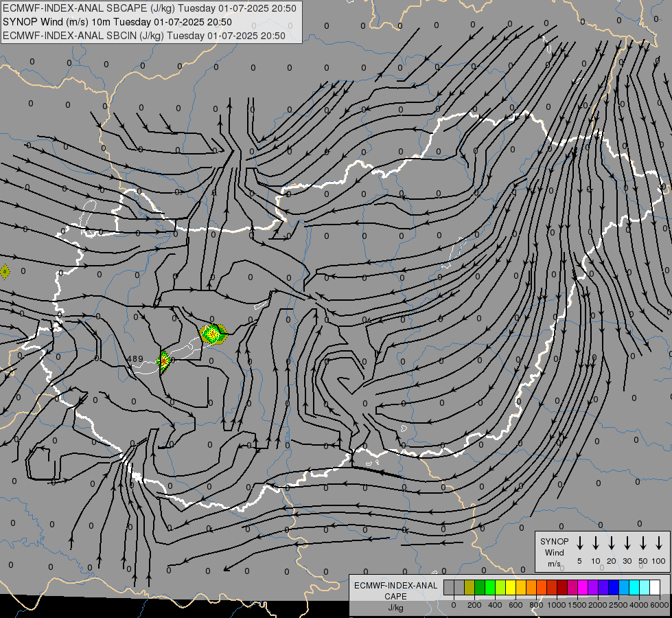The height and width of the screenshot is (618, 672).
Task: Click the SBCAPE title line
Action: point(149,8)
